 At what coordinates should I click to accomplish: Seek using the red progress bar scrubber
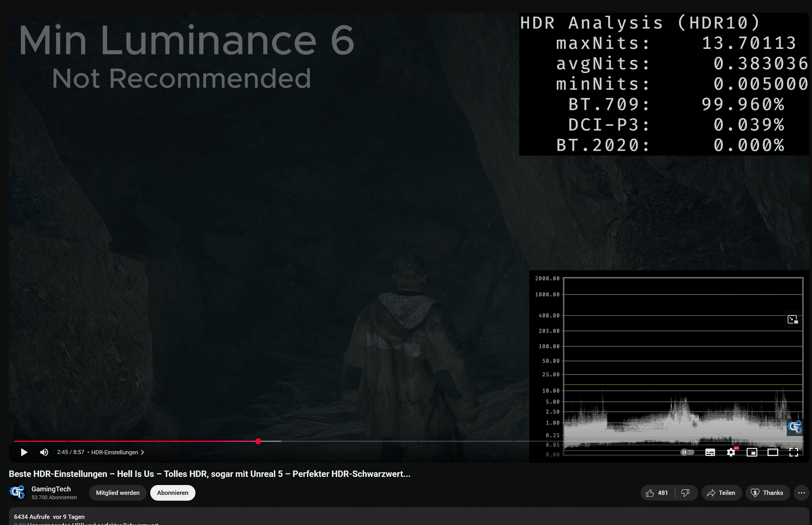click(x=258, y=441)
